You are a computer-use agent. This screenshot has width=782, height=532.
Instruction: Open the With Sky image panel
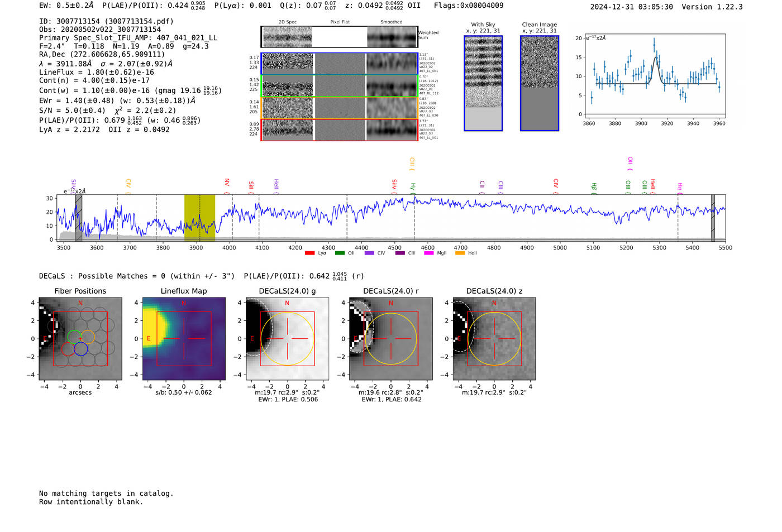tap(483, 83)
